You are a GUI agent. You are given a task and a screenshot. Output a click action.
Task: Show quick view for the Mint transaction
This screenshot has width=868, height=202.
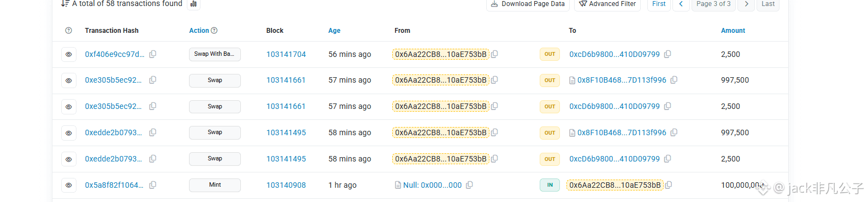click(x=68, y=185)
